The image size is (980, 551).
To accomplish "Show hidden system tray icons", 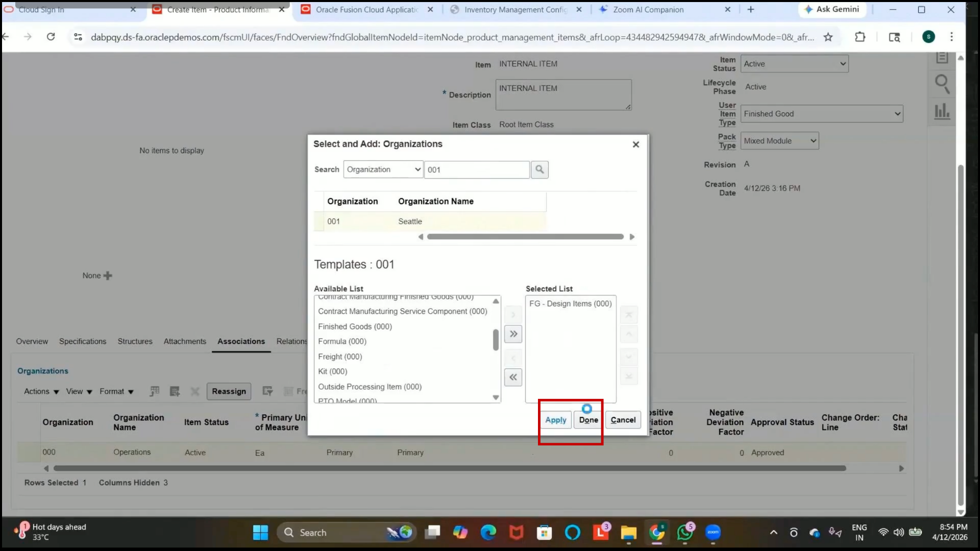I will coord(774,533).
